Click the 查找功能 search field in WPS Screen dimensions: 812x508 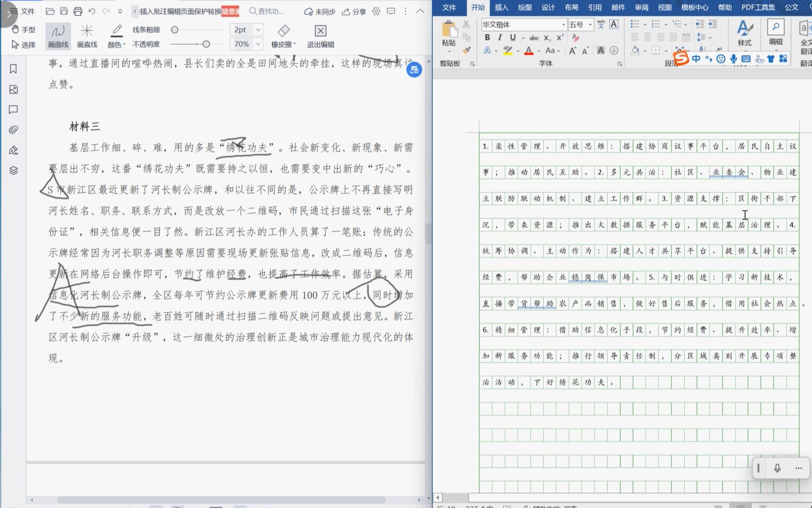click(267, 11)
